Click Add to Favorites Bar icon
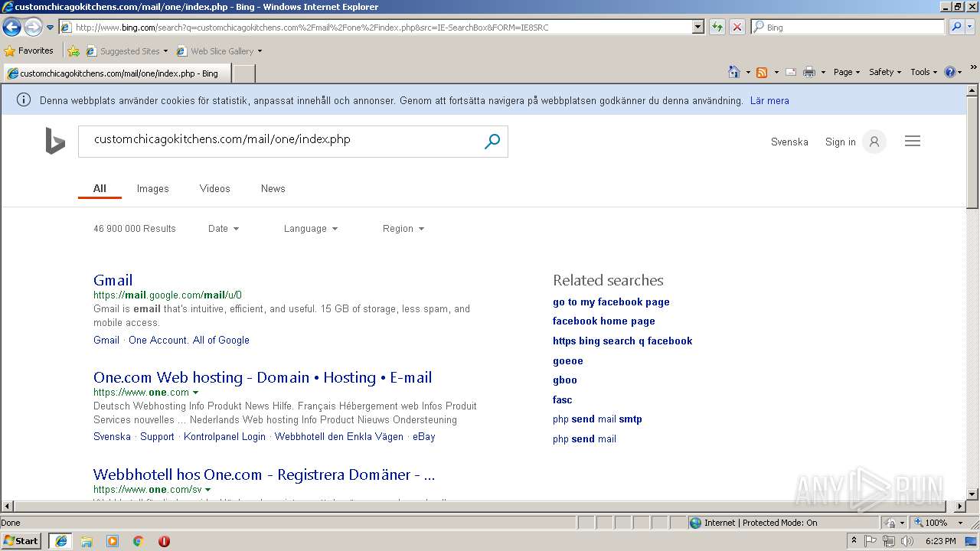The width and height of the screenshot is (980, 551). (73, 51)
